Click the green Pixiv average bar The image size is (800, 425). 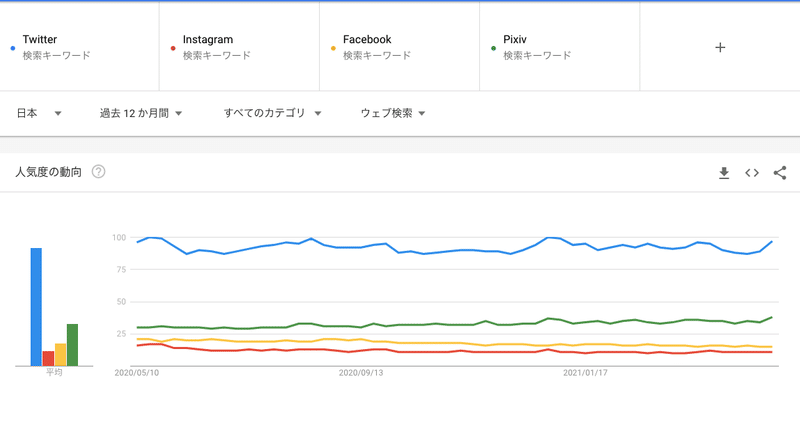pos(72,345)
